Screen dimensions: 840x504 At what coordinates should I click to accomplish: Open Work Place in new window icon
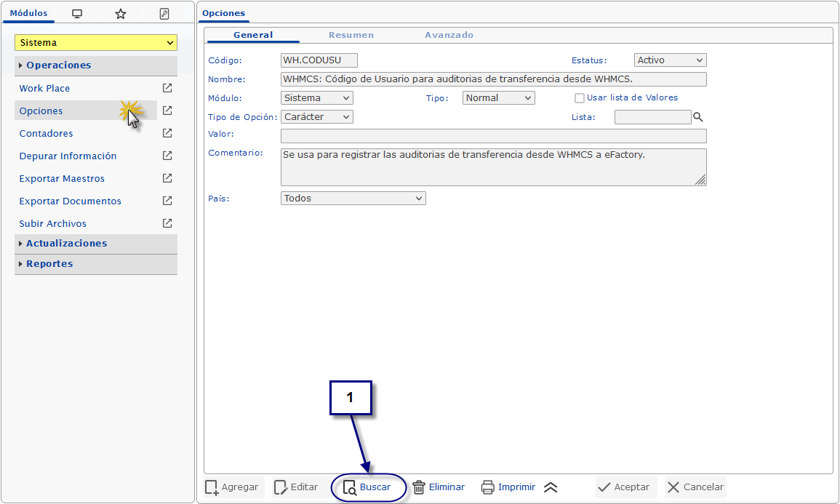pyautogui.click(x=167, y=88)
